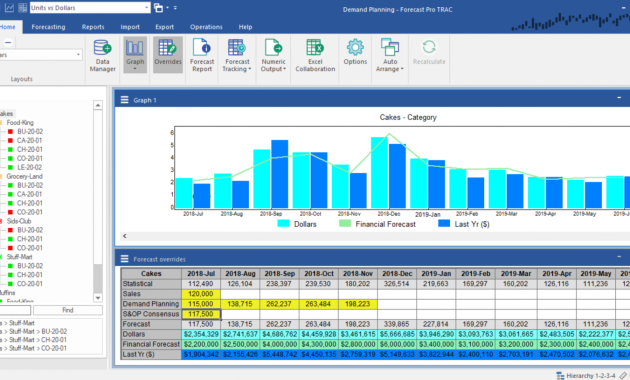Open the Forecast overrides panel hamburger menu
630x380 pixels.
[125, 259]
